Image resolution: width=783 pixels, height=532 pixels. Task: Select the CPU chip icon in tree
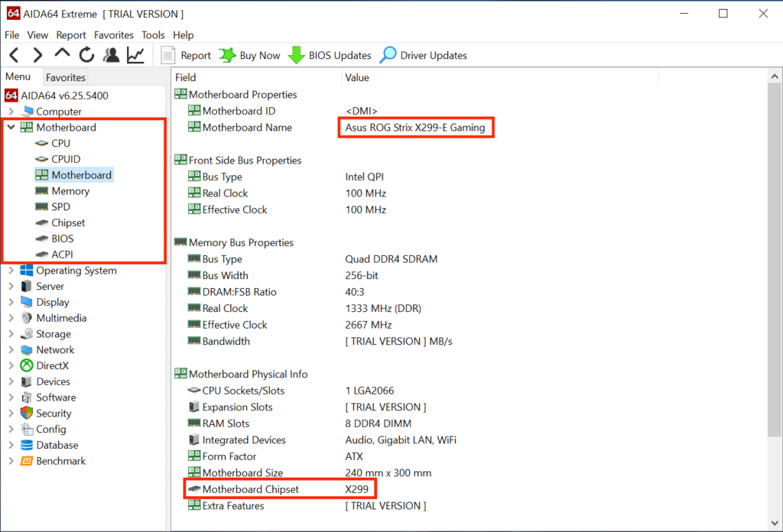tap(42, 143)
